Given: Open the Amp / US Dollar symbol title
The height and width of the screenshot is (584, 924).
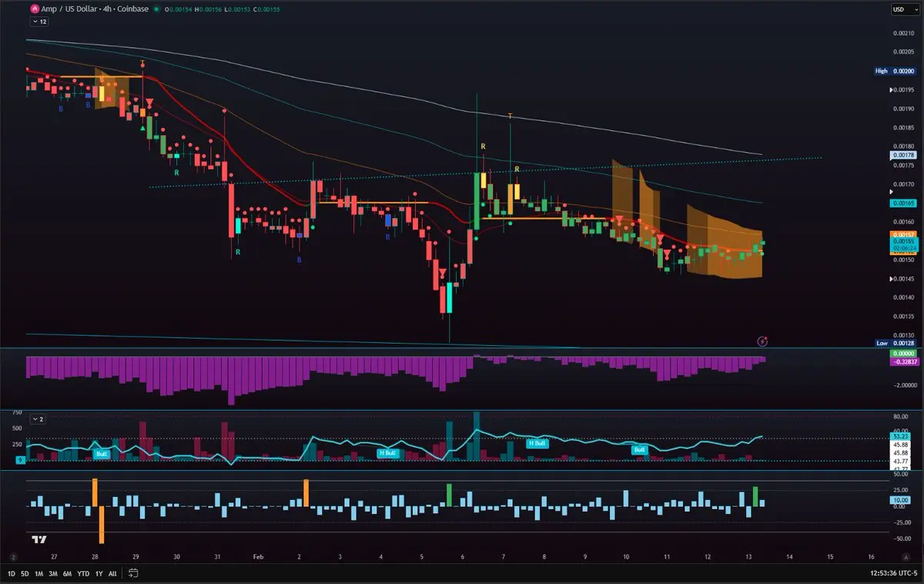Looking at the screenshot, I should click(93, 9).
